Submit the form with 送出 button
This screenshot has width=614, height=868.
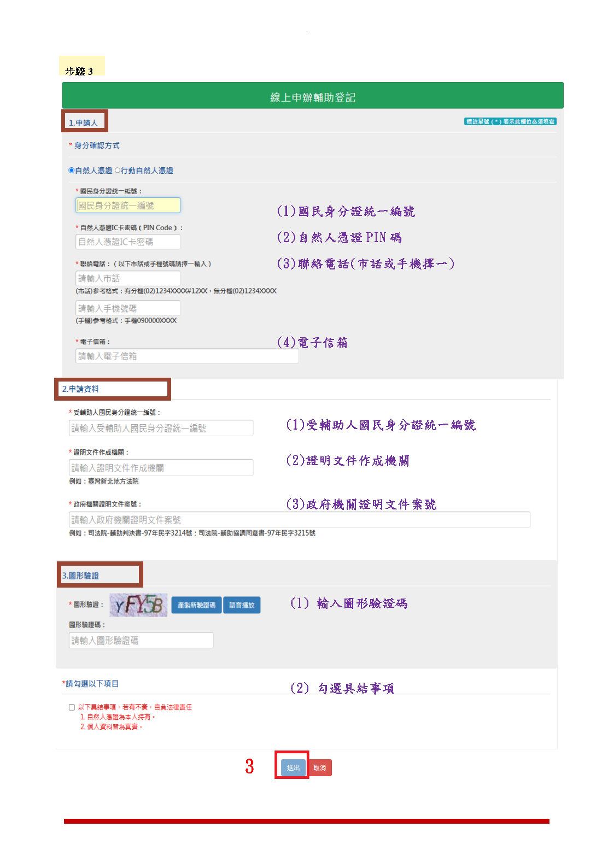pyautogui.click(x=293, y=767)
